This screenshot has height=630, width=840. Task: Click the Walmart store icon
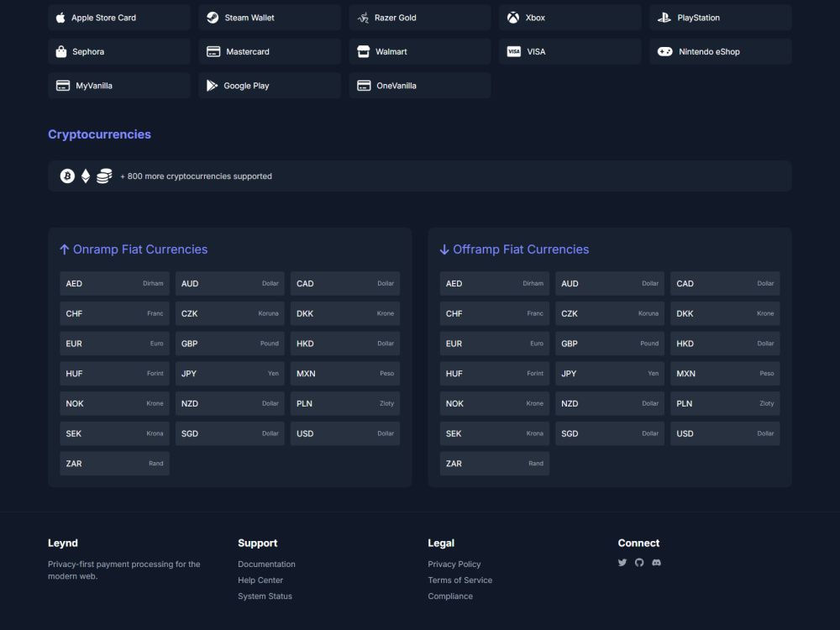point(363,51)
